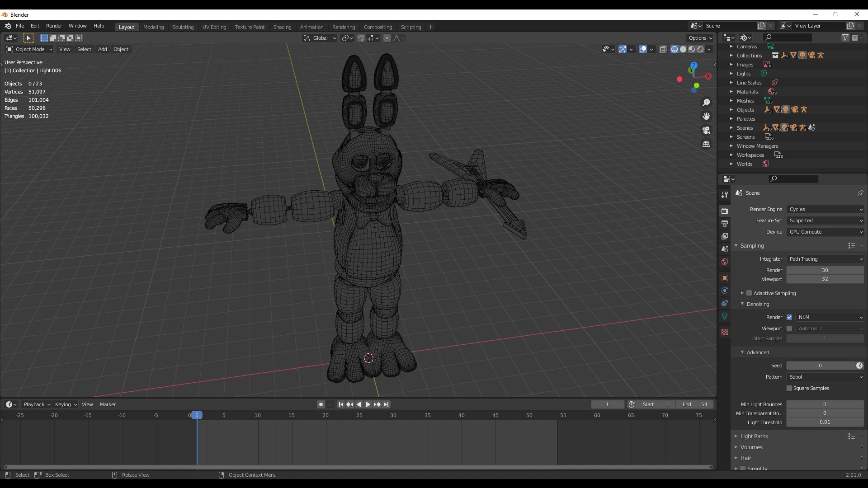Open the Object properties tab (orange square)
Screen dimensions: 868x488
(725, 278)
